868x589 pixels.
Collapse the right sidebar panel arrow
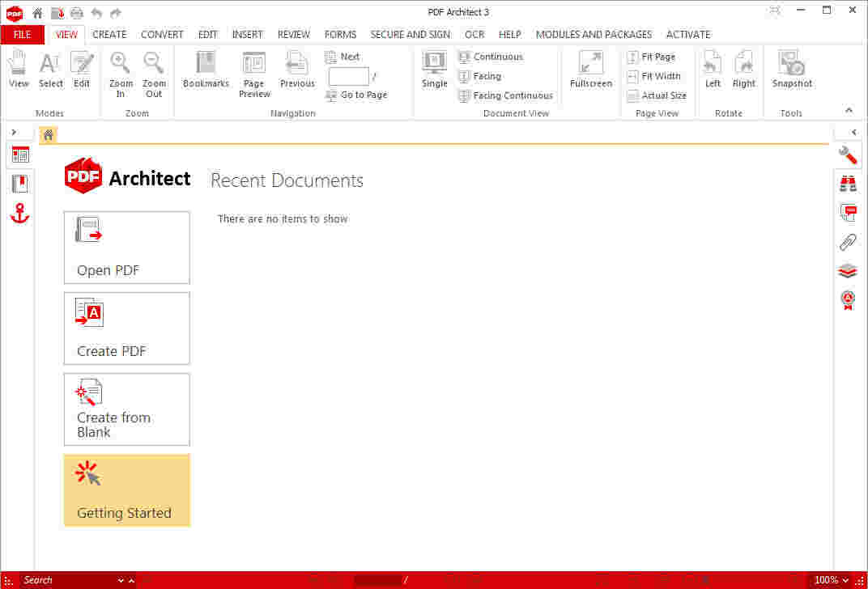point(855,131)
